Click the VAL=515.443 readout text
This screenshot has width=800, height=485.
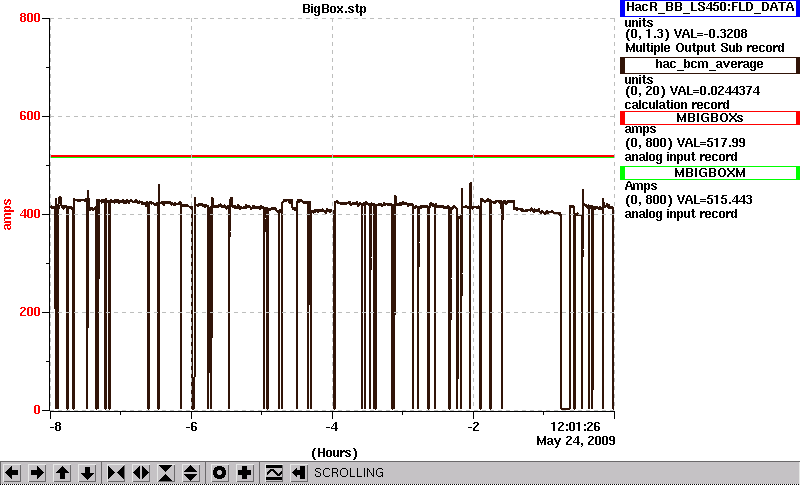pos(713,200)
